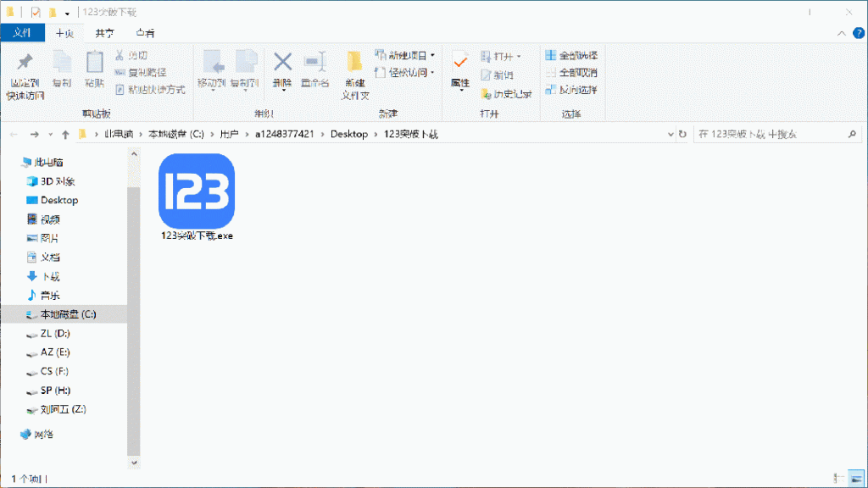Select Network in the navigation pane
Image resolution: width=868 pixels, height=488 pixels.
point(43,435)
